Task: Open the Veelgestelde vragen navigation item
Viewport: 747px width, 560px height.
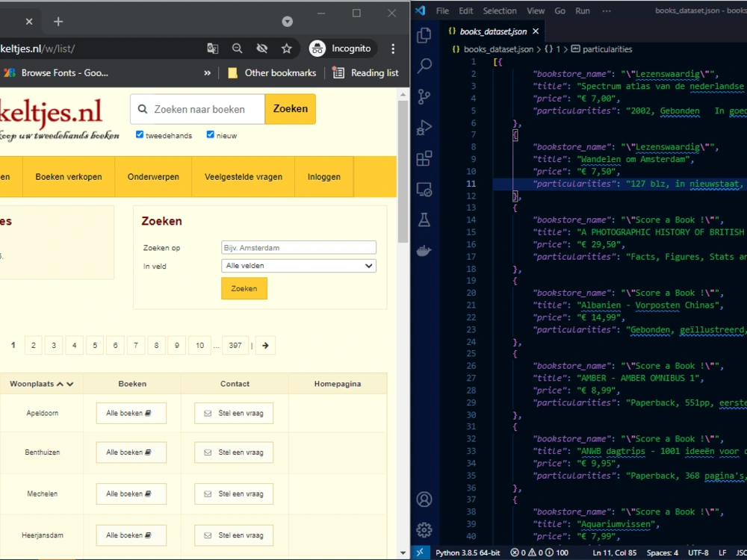Action: click(244, 177)
